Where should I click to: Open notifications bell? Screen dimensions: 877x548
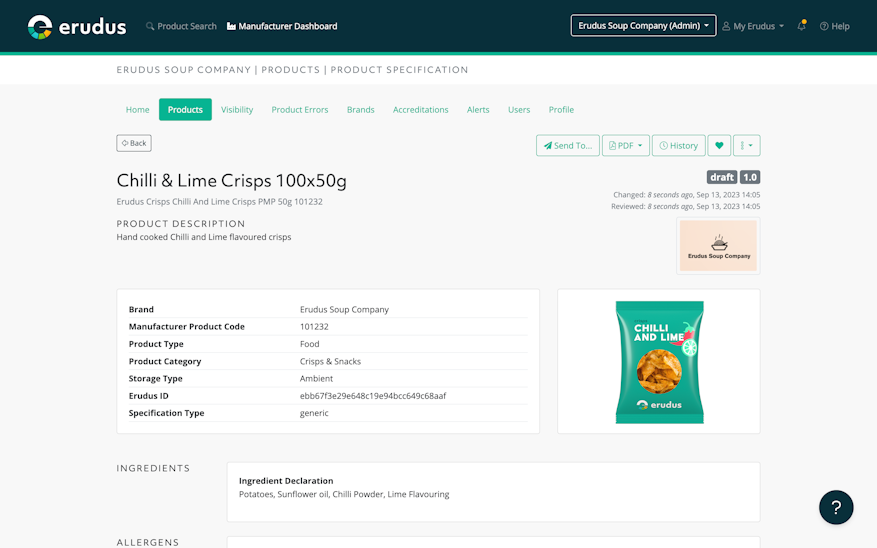(x=801, y=26)
